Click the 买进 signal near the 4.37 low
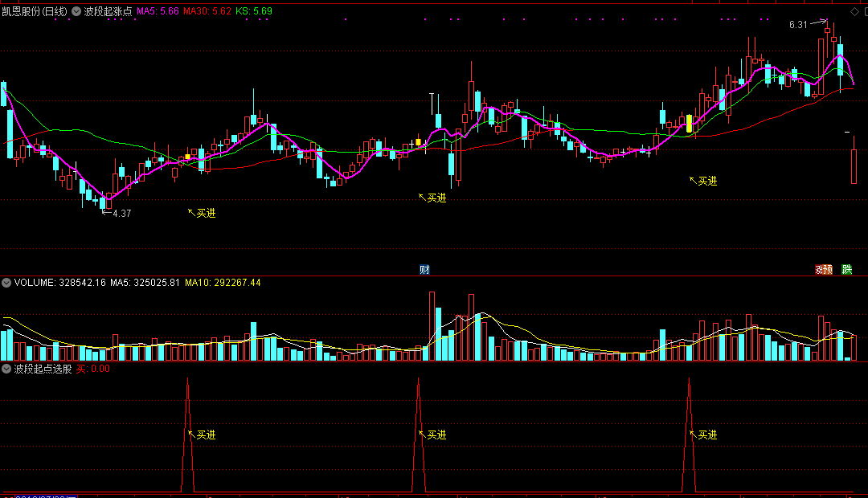 coord(206,213)
